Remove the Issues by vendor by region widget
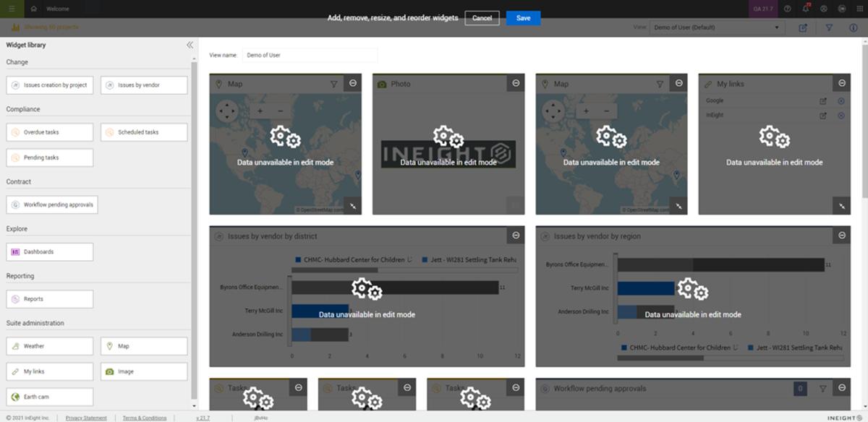The image size is (868, 422). tap(841, 236)
